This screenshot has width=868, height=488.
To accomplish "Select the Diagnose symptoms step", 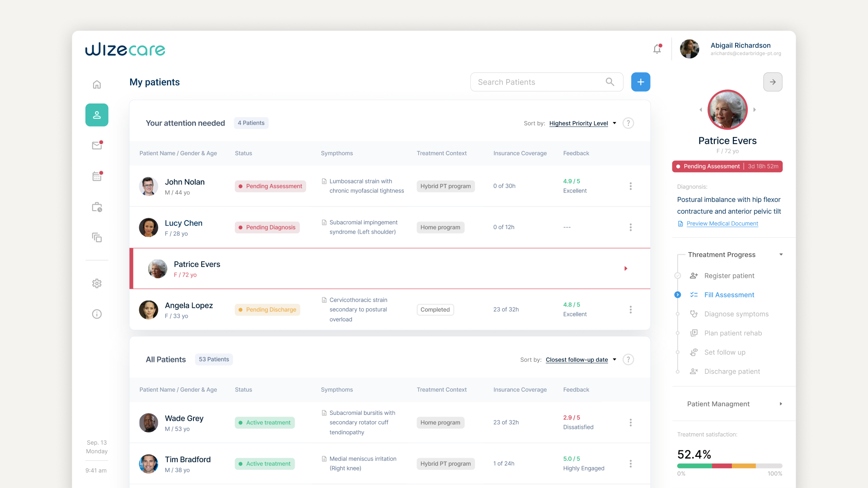I will pyautogui.click(x=736, y=314).
